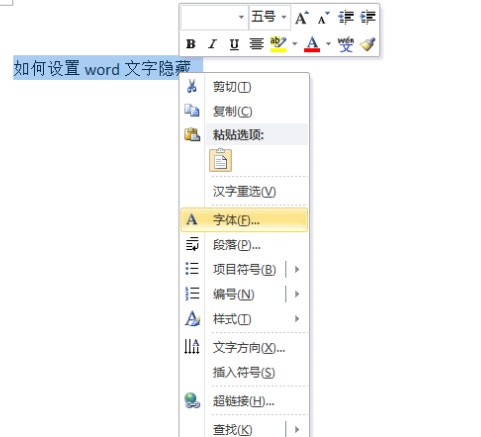Expand 样式(T) submenu arrow
Screen dimensions: 481x437
(297, 319)
